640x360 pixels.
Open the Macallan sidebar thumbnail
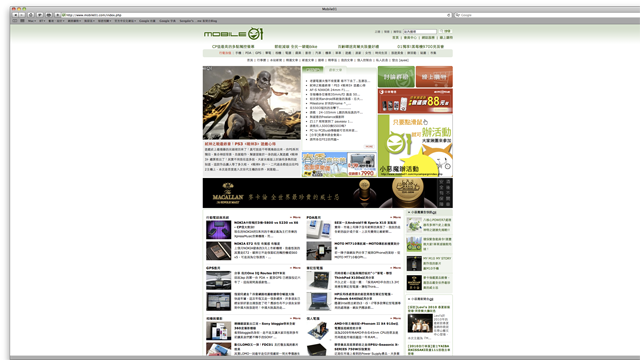pyautogui.click(x=414, y=282)
